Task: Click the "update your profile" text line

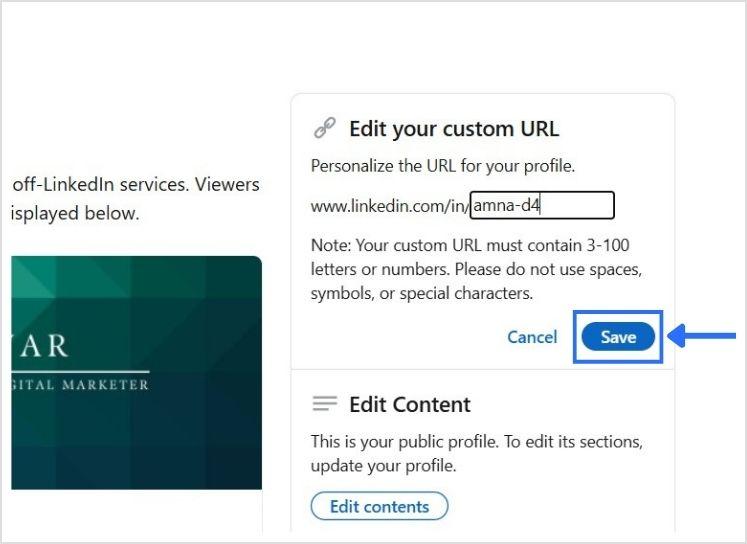Action: pyautogui.click(x=383, y=467)
